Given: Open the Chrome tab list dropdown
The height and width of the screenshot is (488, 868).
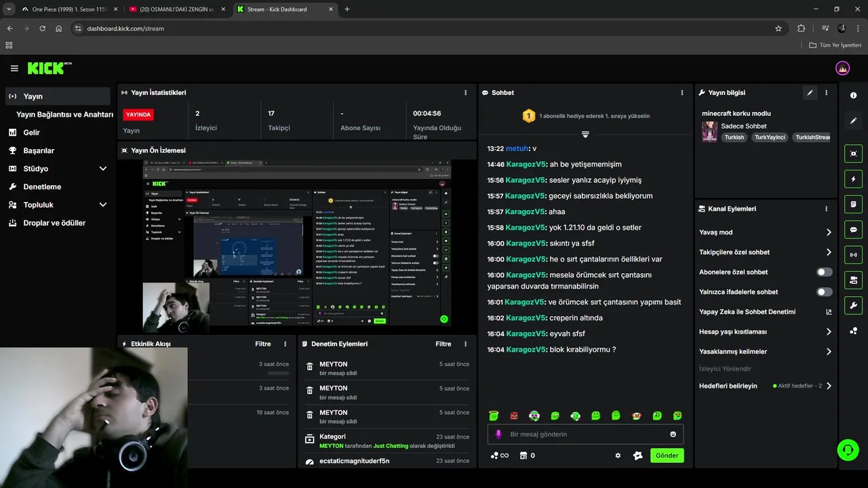Looking at the screenshot, I should (9, 9).
